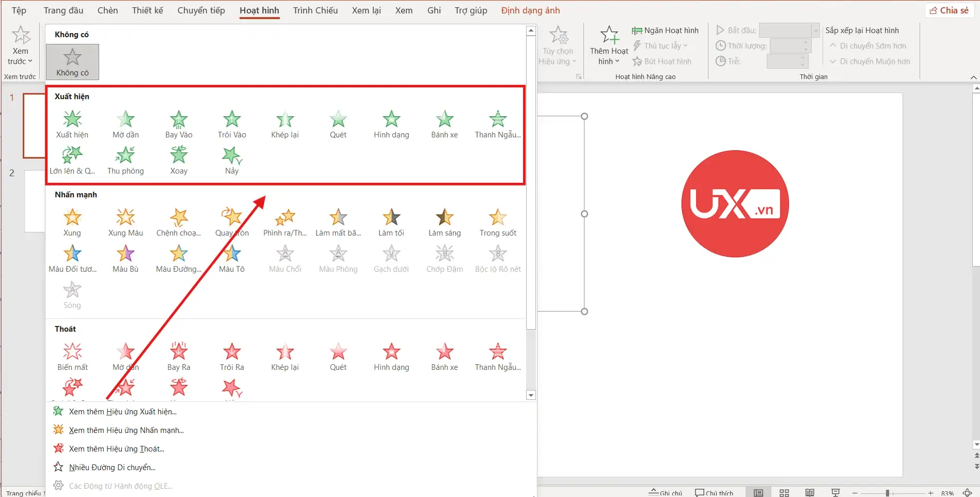Switch to Normal view in status bar
This screenshot has width=980, height=497.
[x=758, y=492]
